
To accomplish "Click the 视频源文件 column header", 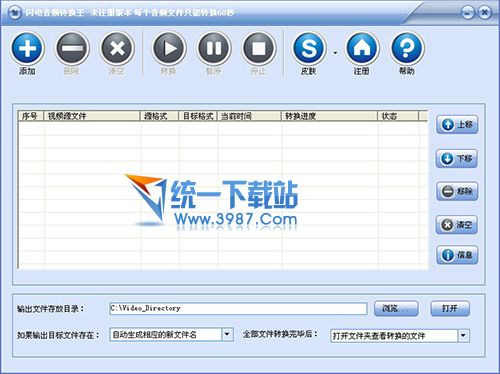I will tap(92, 116).
